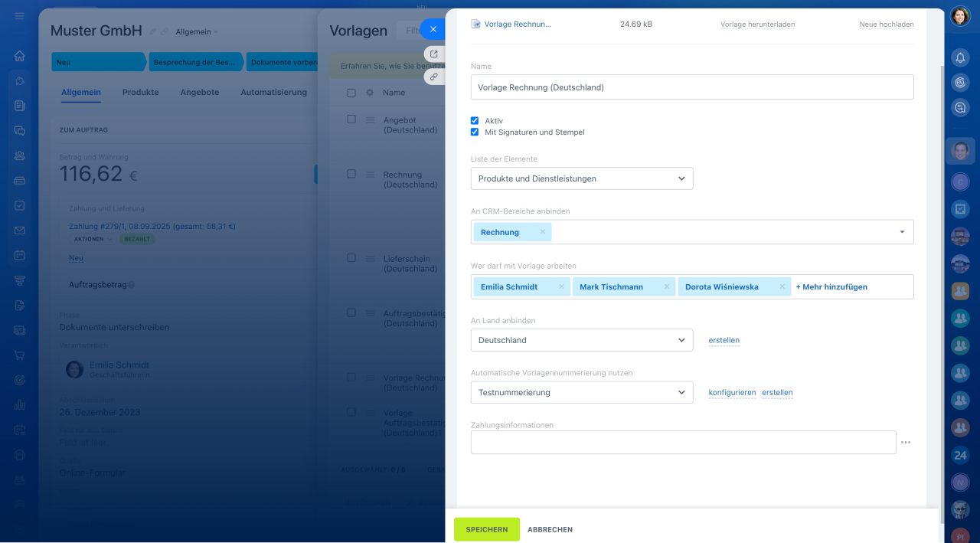The image size is (980, 543).
Task: Open the funnel icon in left sidebar
Action: tap(20, 280)
